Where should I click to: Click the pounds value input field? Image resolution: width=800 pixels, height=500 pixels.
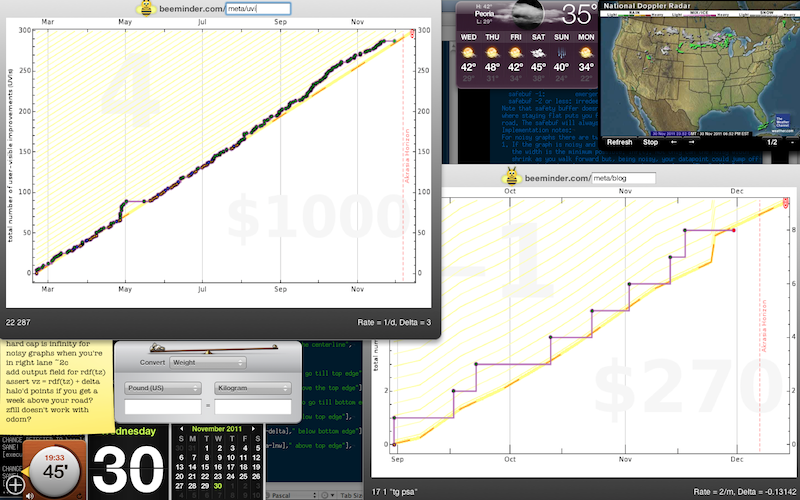(163, 407)
